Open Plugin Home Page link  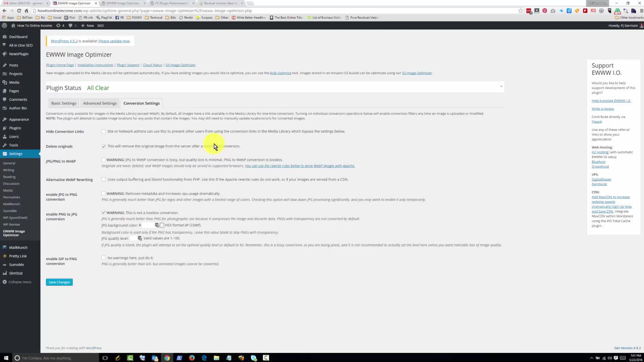tap(60, 65)
